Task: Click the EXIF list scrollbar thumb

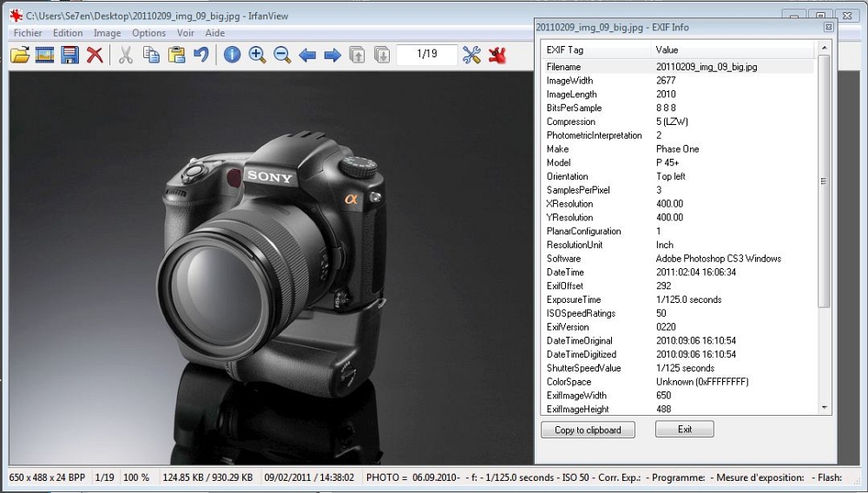Action: click(x=825, y=181)
